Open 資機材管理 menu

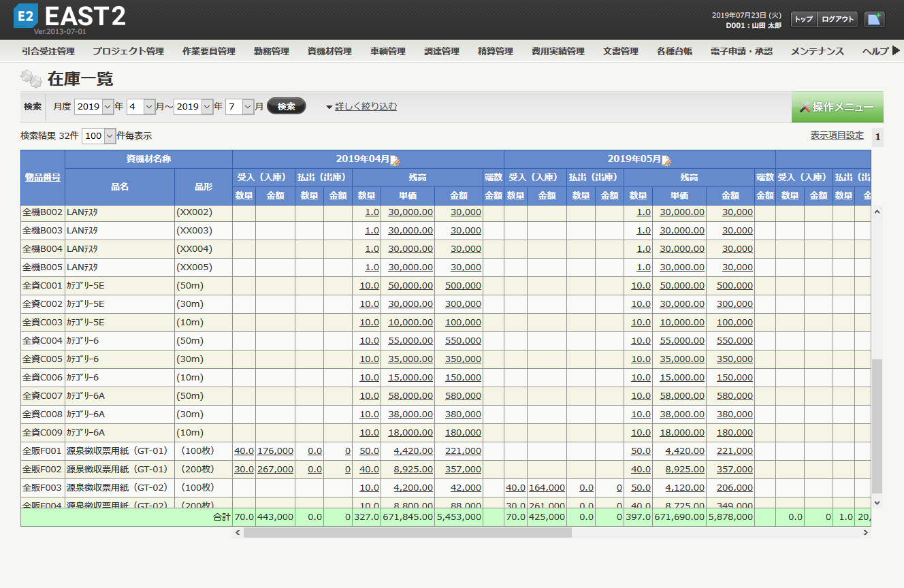click(329, 51)
